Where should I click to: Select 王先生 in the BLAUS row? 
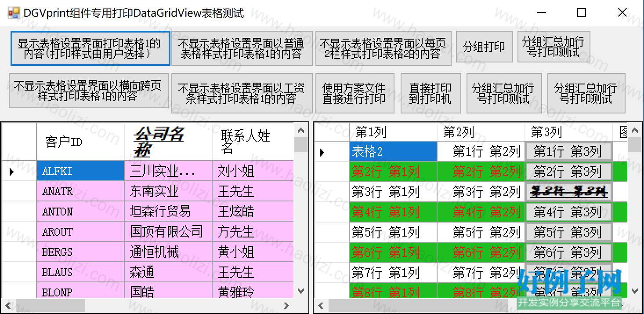253,272
